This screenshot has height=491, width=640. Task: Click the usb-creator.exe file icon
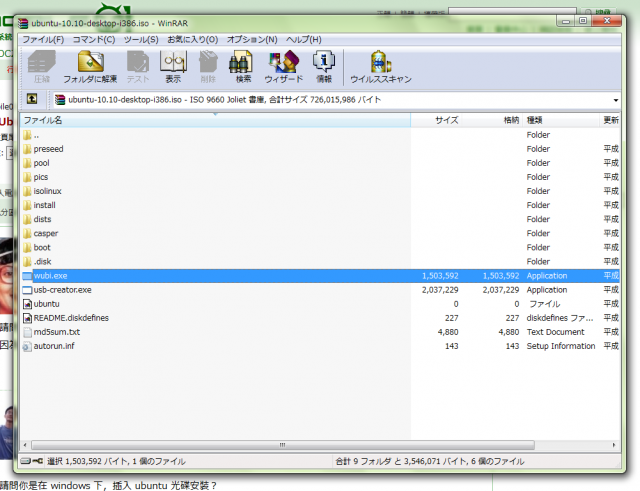pos(27,290)
